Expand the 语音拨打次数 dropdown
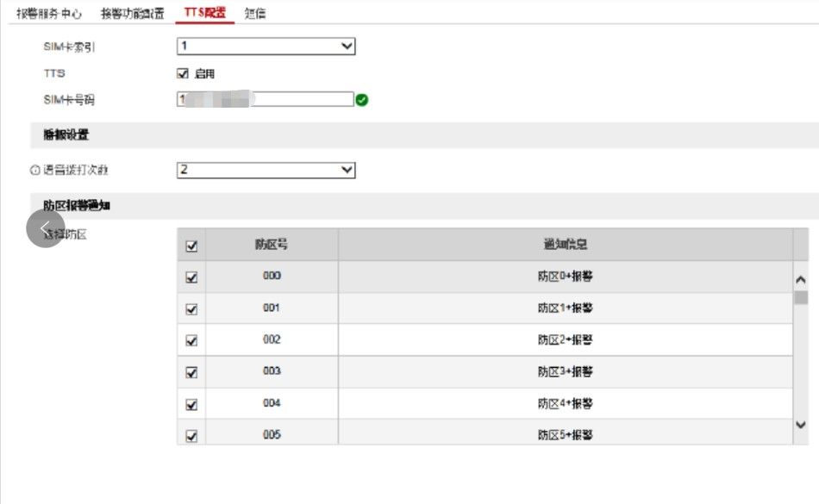819x504 pixels. pyautogui.click(x=266, y=170)
